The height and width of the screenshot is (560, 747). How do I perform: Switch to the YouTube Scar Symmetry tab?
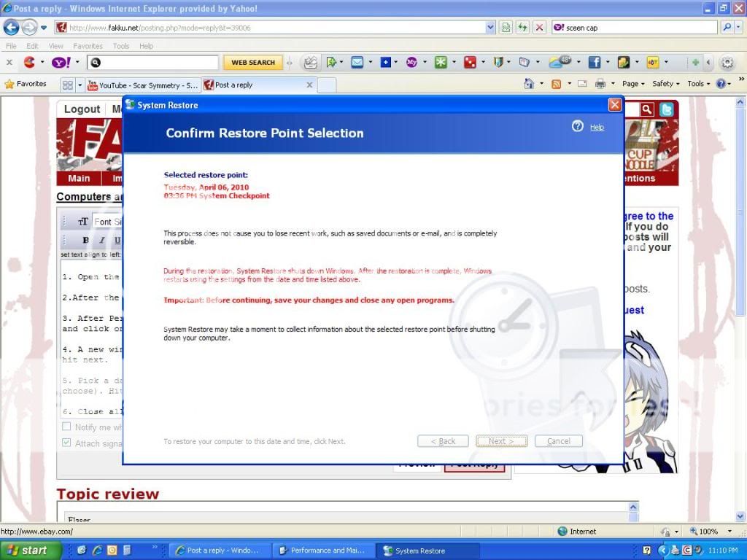142,85
